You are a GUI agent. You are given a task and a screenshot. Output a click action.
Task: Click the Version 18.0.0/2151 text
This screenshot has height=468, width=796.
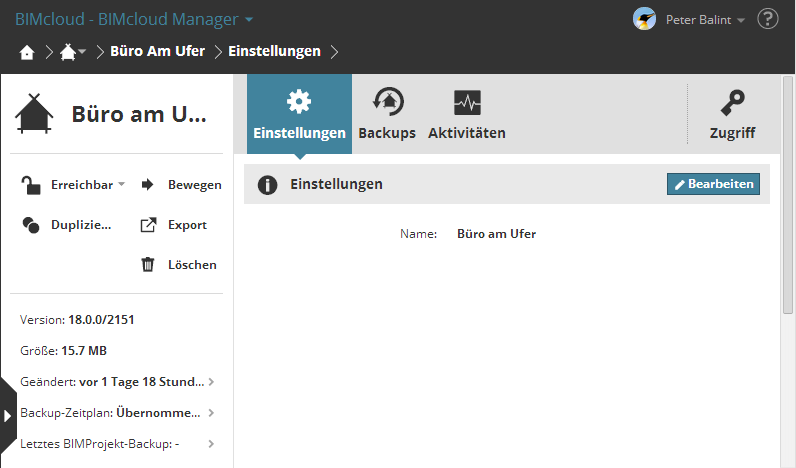coord(77,320)
